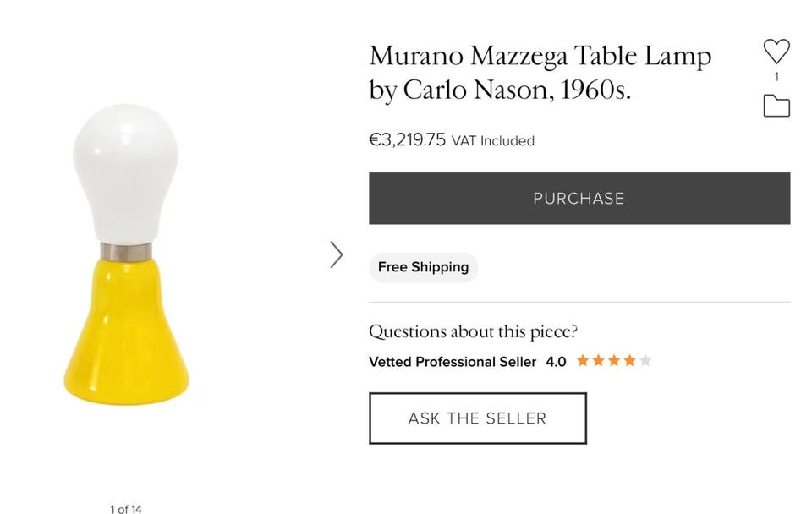Show next image with right chevron arrow
This screenshot has height=514, width=812.
tap(337, 254)
